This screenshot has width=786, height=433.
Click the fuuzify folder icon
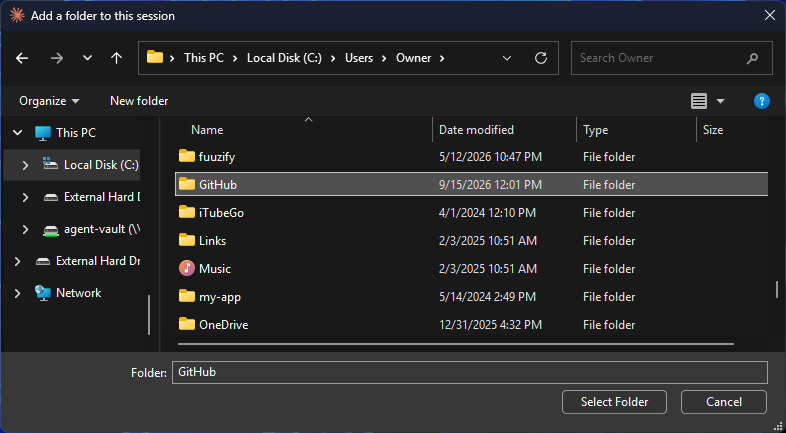click(186, 156)
